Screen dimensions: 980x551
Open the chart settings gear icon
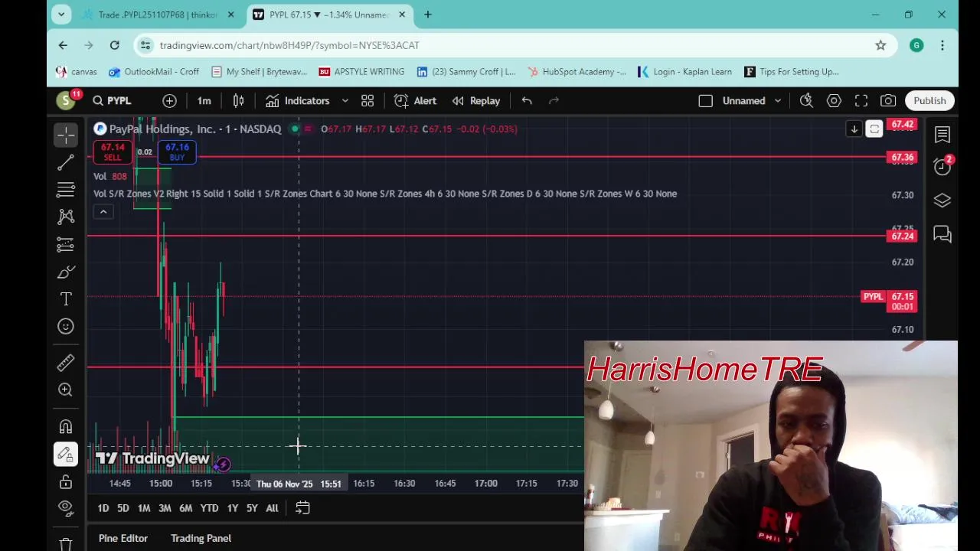[x=834, y=100]
